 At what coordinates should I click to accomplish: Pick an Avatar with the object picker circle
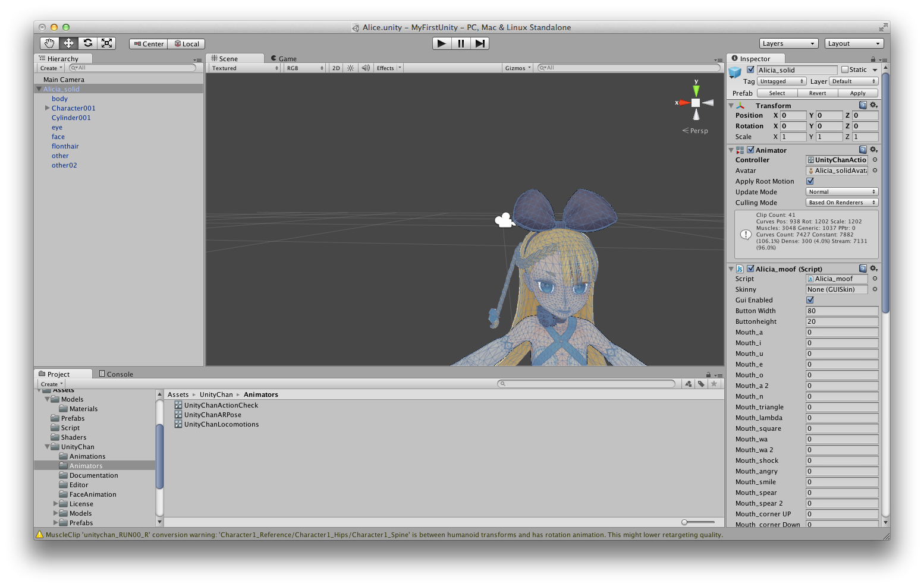pos(875,171)
